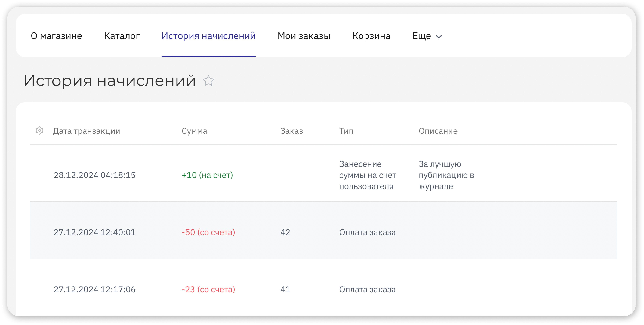Open the О магазине tab
This screenshot has width=644, height=325.
57,36
